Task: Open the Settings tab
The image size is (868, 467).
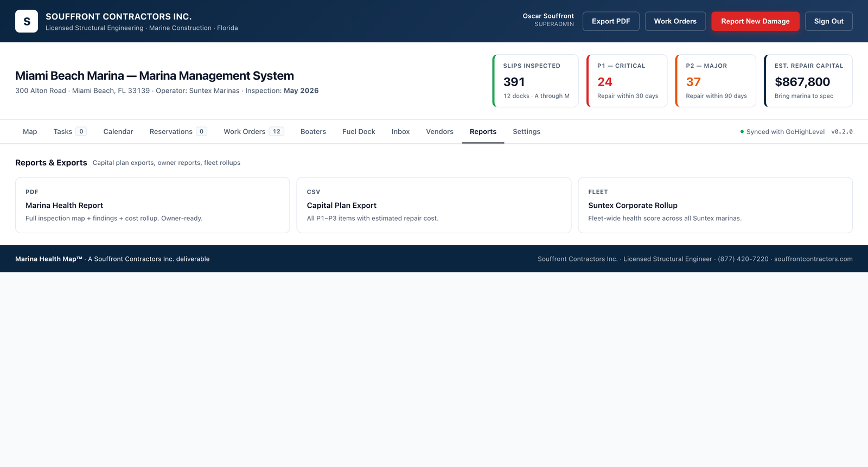Action: [x=526, y=132]
